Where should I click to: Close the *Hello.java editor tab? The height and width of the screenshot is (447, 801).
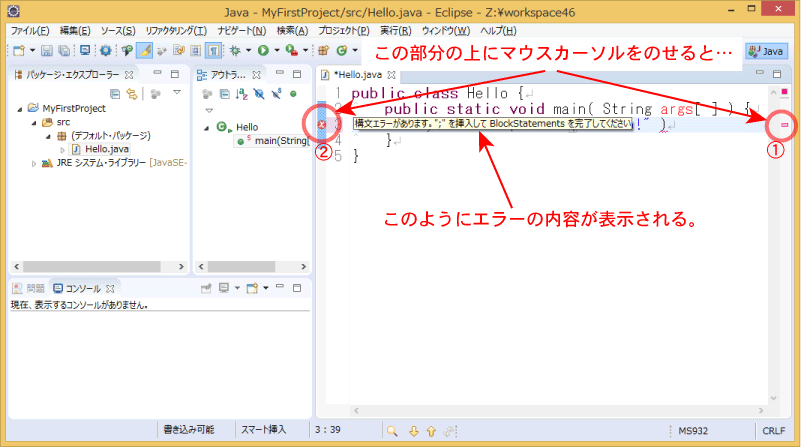coord(391,75)
